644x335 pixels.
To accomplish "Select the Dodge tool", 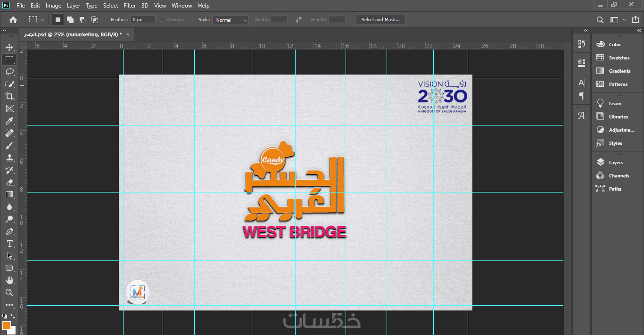I will 9,219.
